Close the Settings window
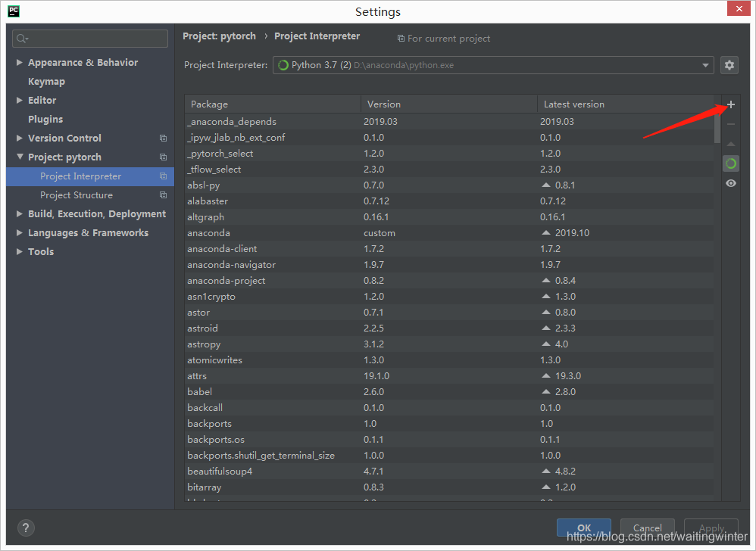756x551 pixels. pos(739,8)
